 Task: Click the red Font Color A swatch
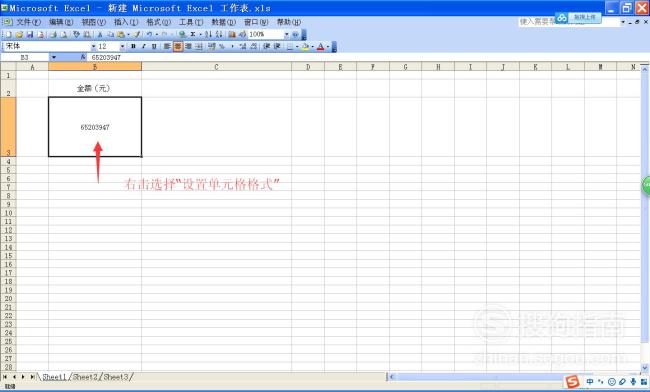coord(320,46)
